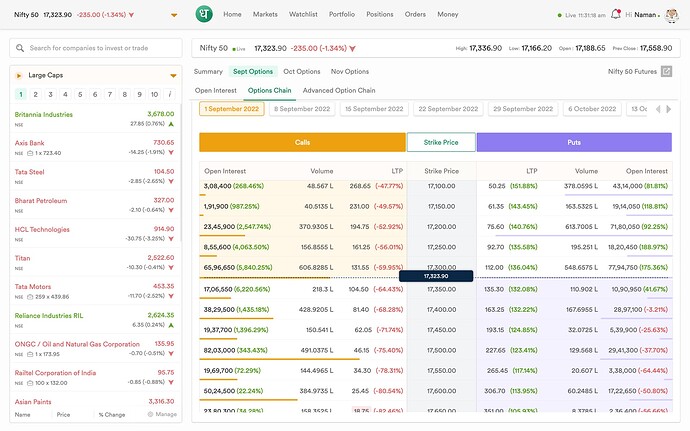
Task: Open the Portfolio menu
Action: coord(342,14)
